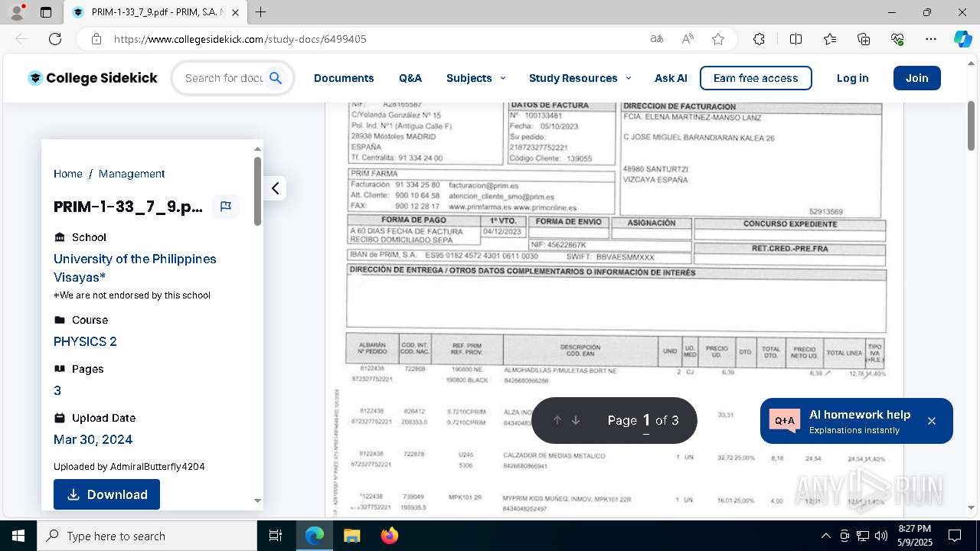Screen dimensions: 980x551
Task: Click the Download button
Action: (x=106, y=494)
